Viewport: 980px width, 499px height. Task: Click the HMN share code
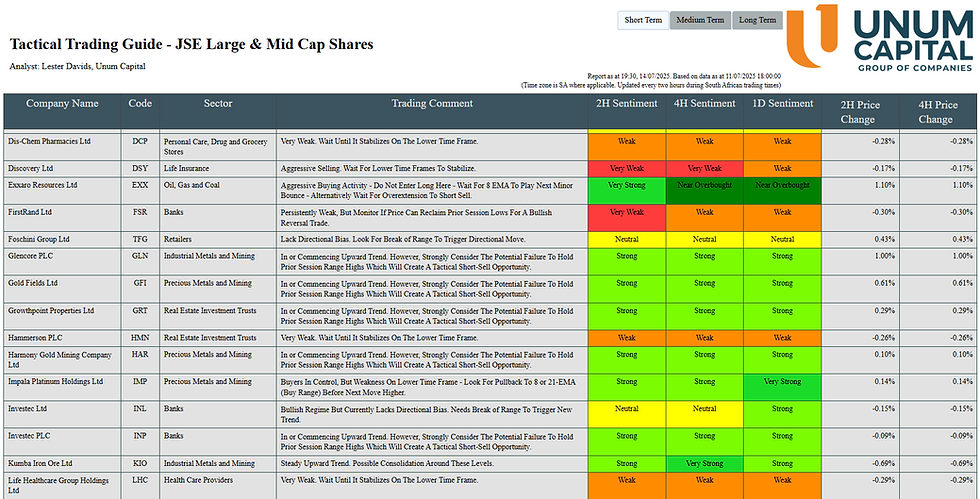point(140,338)
